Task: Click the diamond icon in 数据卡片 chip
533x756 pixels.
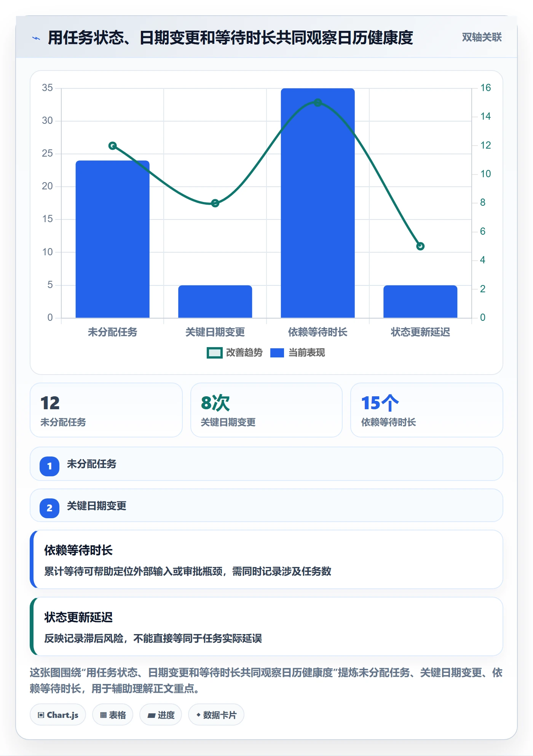Action: point(198,715)
